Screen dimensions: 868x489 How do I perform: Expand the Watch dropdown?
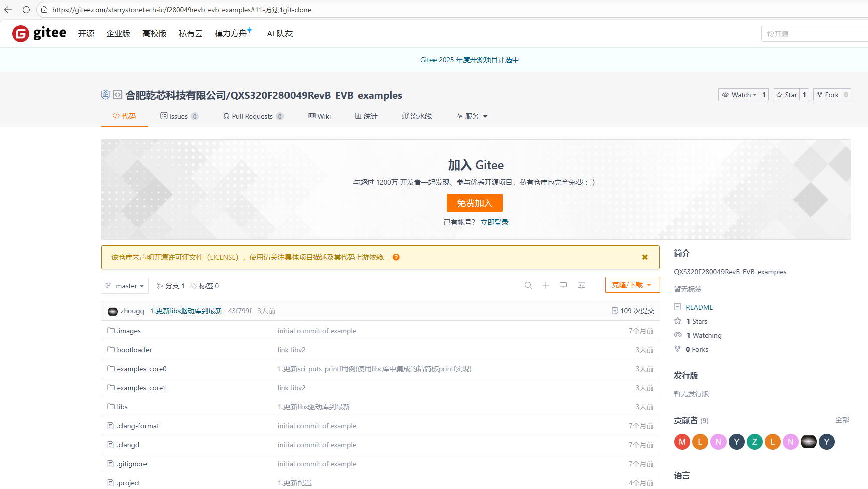(739, 95)
